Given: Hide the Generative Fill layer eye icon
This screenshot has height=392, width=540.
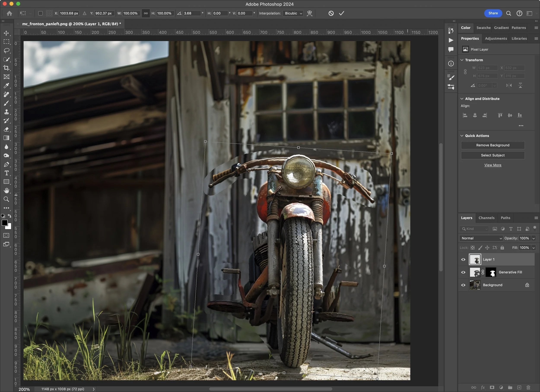Looking at the screenshot, I should (463, 272).
